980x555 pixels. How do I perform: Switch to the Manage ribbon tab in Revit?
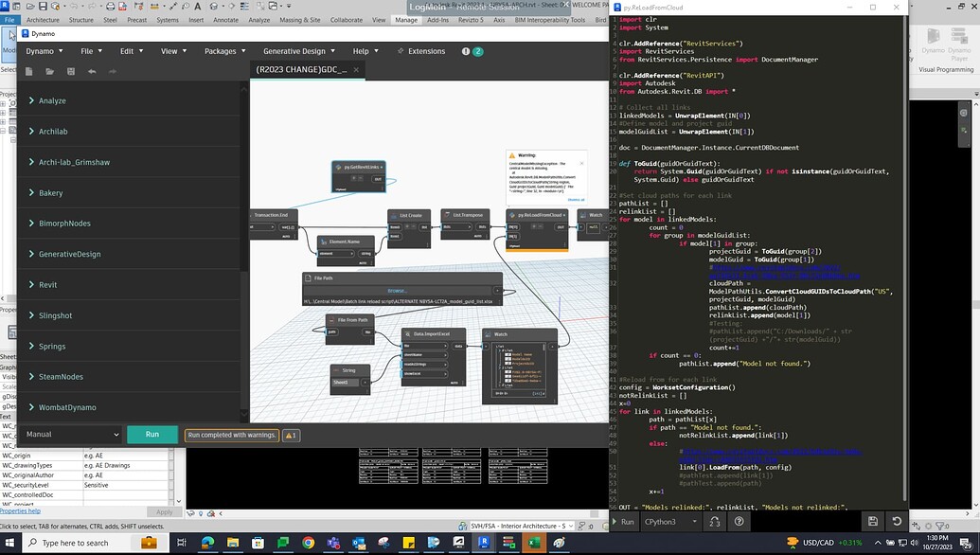point(405,19)
